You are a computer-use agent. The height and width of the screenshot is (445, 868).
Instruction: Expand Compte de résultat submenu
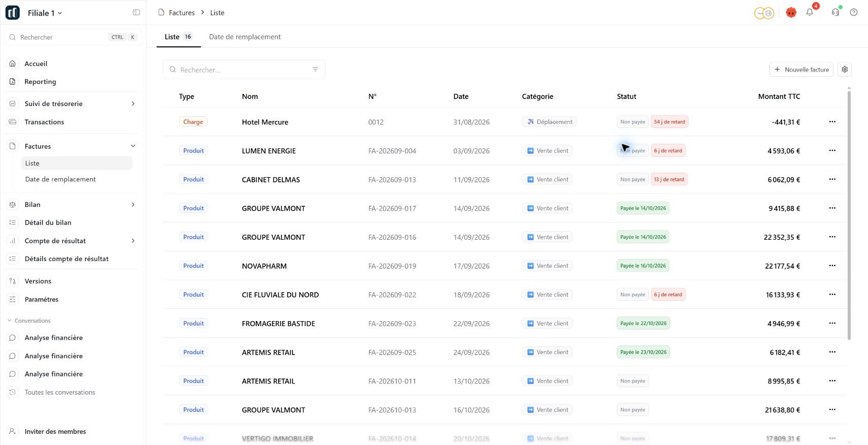133,241
